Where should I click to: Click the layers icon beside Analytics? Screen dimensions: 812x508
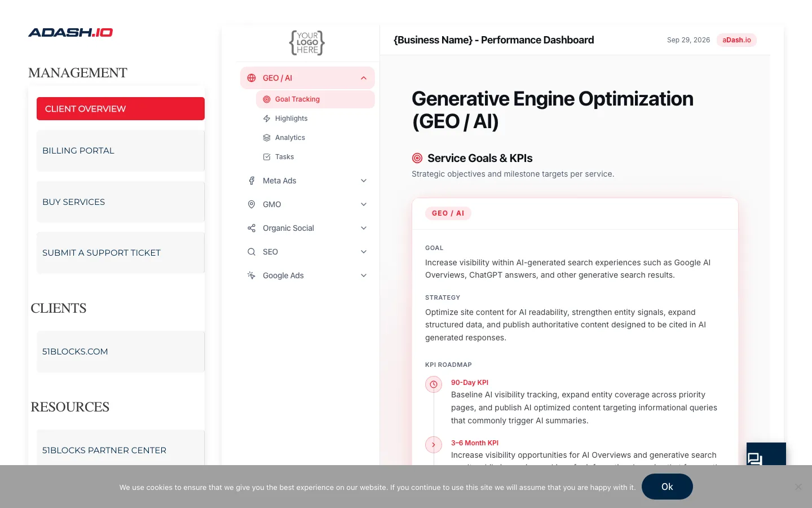point(267,138)
